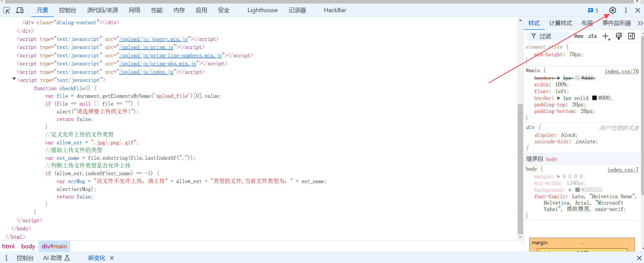This screenshot has width=644, height=263.
Task: Open the DevTools three-dot customize menu
Action: coord(626,10)
